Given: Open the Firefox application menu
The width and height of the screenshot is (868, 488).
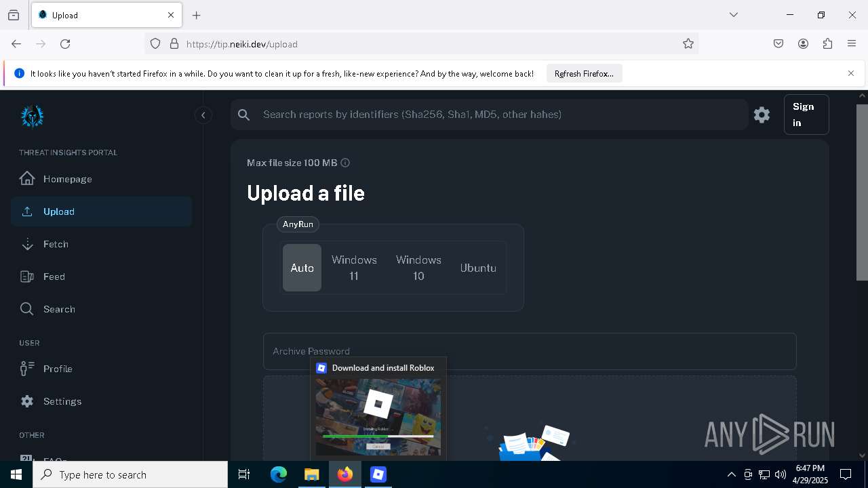Looking at the screenshot, I should click(852, 43).
